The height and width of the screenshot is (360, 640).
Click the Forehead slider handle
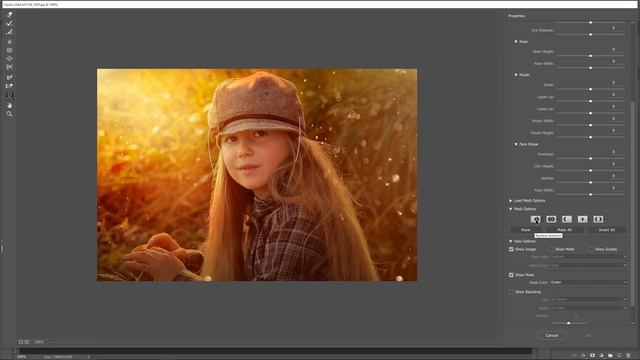click(x=590, y=158)
